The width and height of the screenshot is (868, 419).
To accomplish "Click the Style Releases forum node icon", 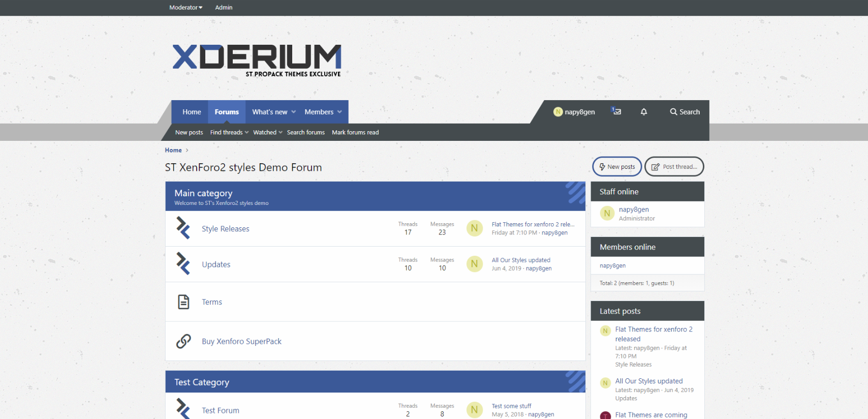I will [x=183, y=228].
